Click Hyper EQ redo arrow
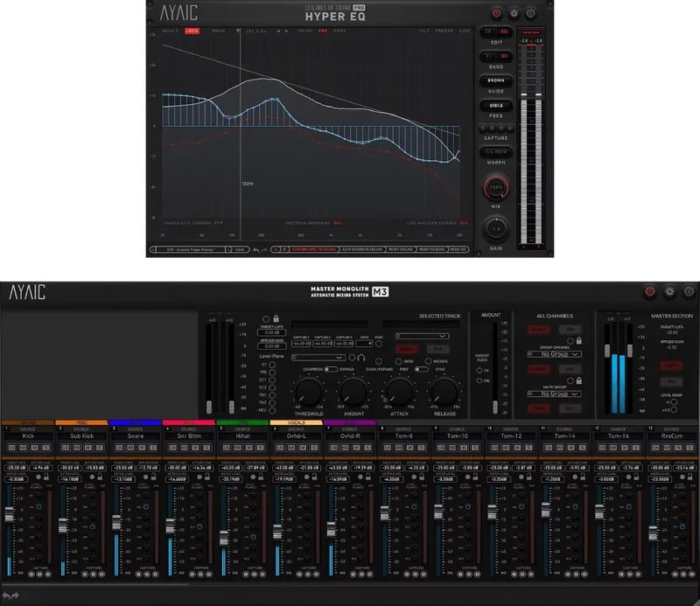Image resolution: width=700 pixels, height=606 pixels. point(264,250)
